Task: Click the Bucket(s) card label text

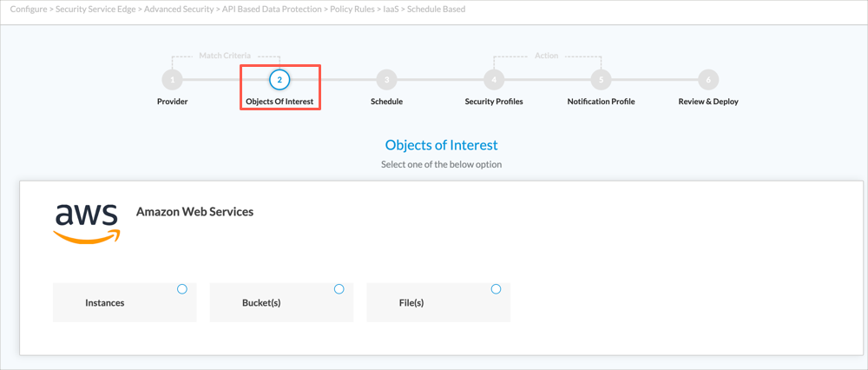Action: [x=260, y=303]
